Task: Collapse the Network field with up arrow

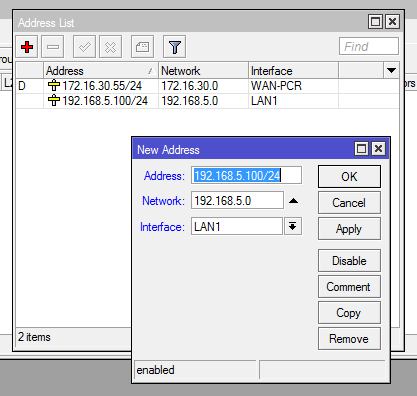Action: pos(293,201)
